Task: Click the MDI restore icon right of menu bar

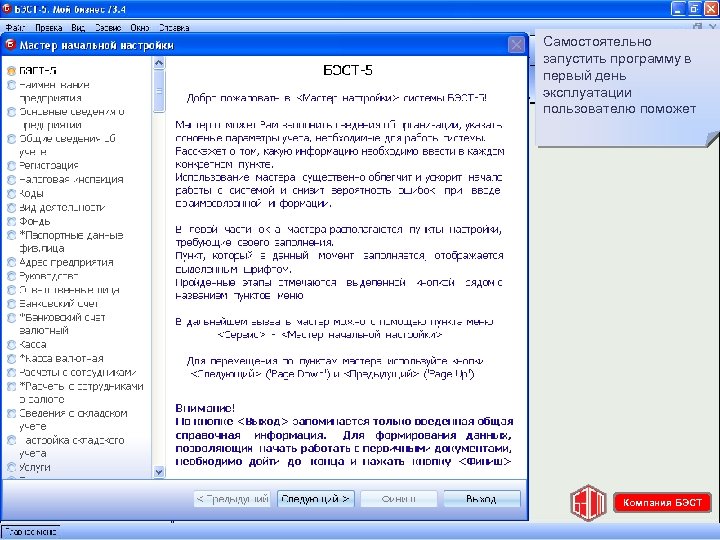Action: 697,27
